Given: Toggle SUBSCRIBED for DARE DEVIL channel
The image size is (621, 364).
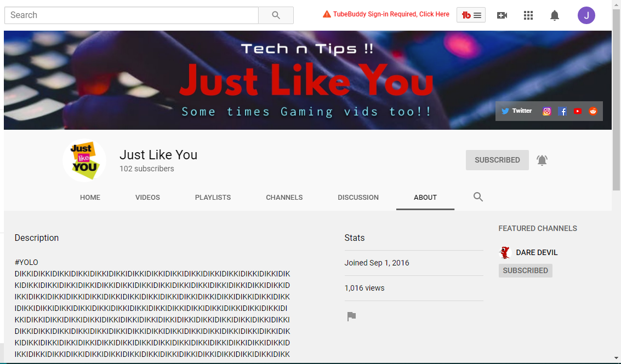Looking at the screenshot, I should coord(525,270).
